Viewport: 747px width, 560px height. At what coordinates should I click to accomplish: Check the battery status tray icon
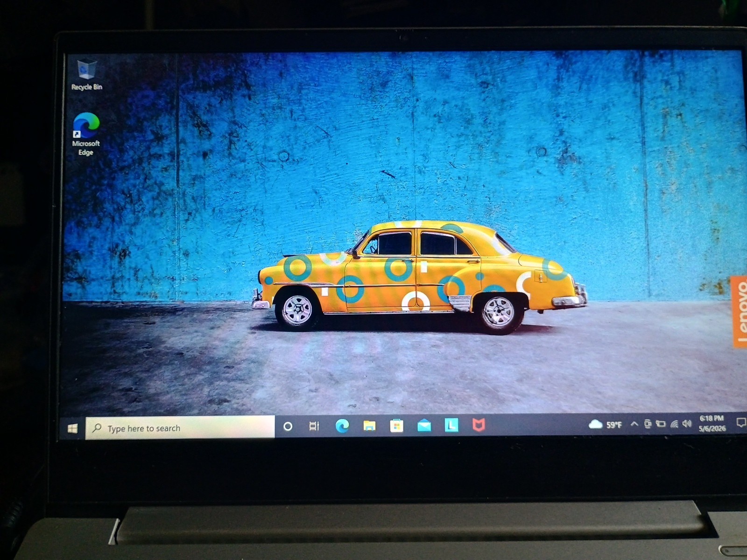click(661, 424)
